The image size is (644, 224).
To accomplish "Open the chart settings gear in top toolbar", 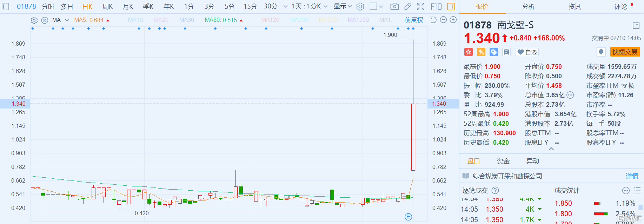I will (x=360, y=6).
